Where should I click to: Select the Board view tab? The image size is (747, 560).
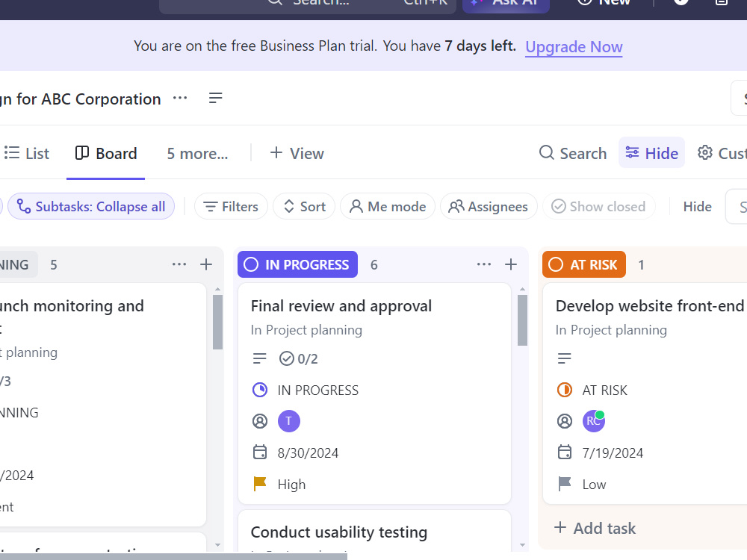coord(106,153)
